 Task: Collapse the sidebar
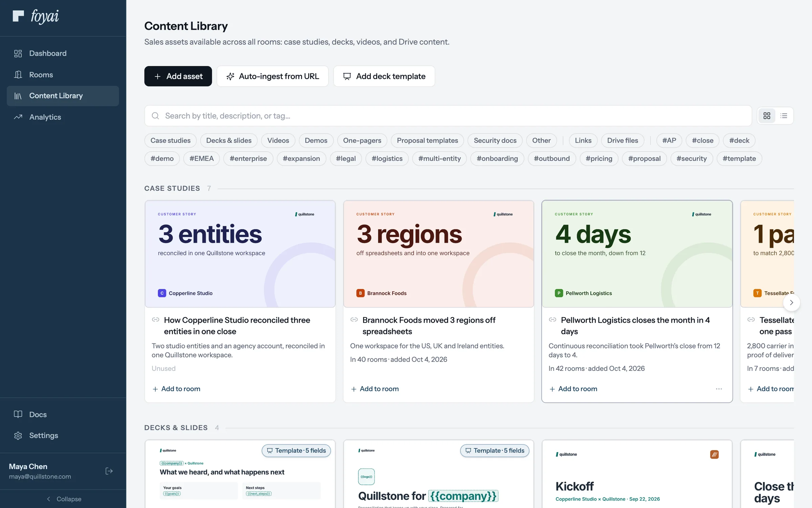coord(63,499)
